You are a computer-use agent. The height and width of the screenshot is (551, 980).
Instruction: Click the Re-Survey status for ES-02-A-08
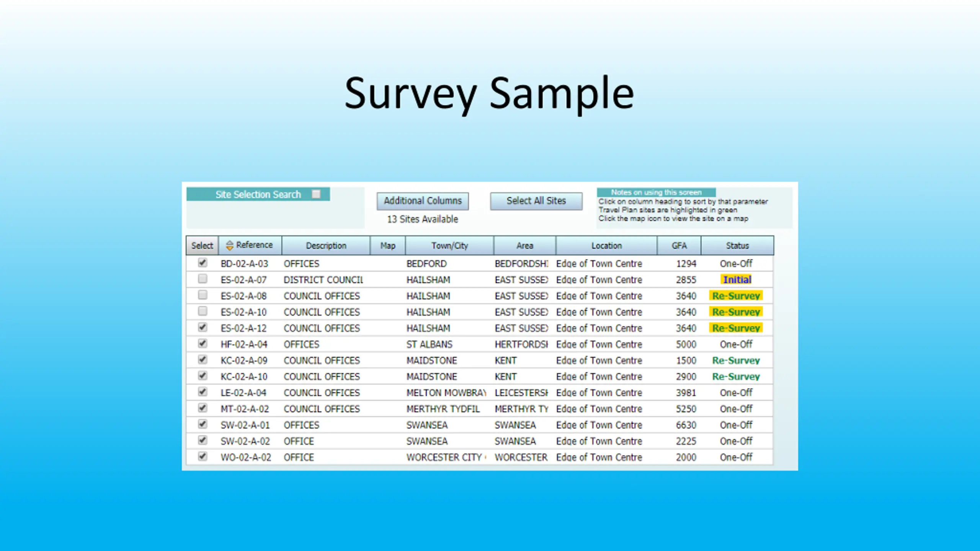click(736, 296)
